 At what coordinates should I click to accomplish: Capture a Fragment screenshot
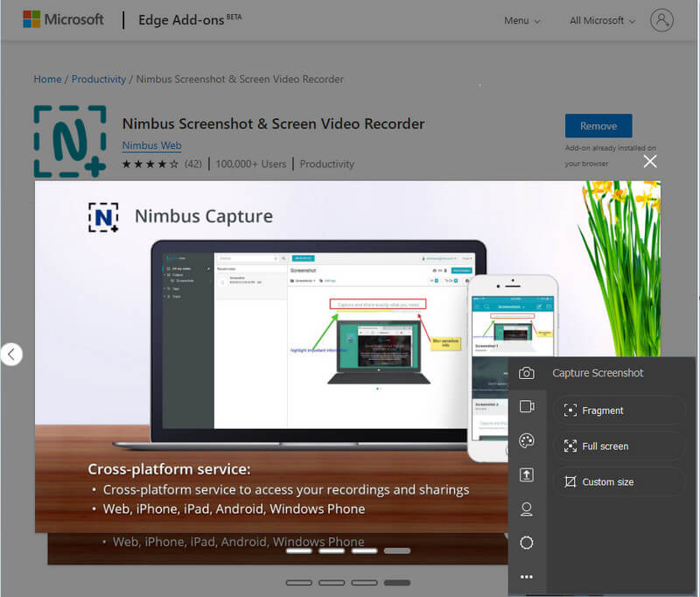(619, 411)
